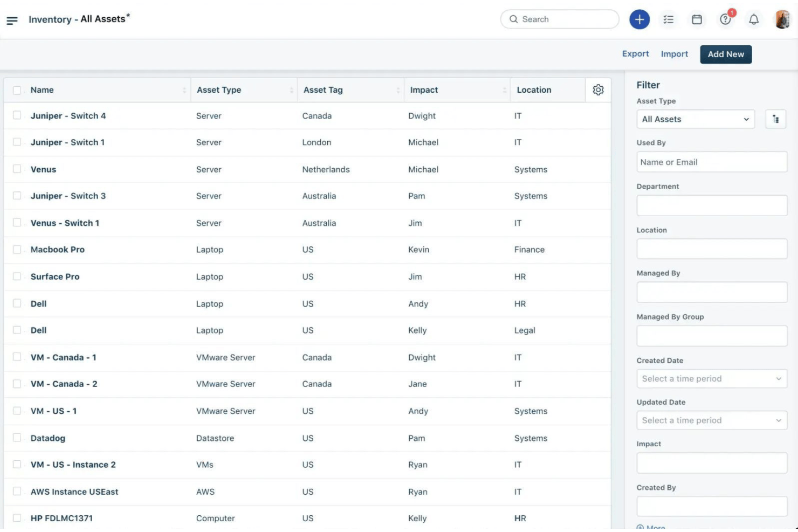Open the hamburger navigation menu
Screen dimensions: 798x532
(12, 20)
